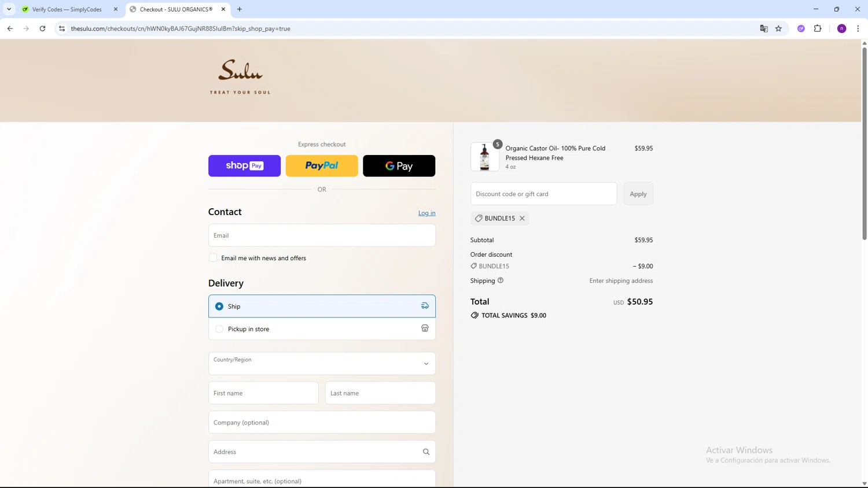Click the Enter shipping address text
This screenshot has height=488, width=868.
[621, 280]
